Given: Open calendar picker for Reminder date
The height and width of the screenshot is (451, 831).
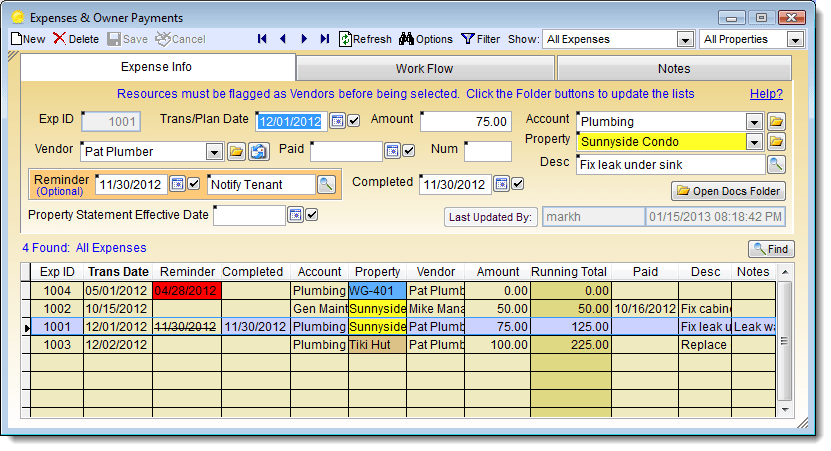Looking at the screenshot, I should coord(178,184).
